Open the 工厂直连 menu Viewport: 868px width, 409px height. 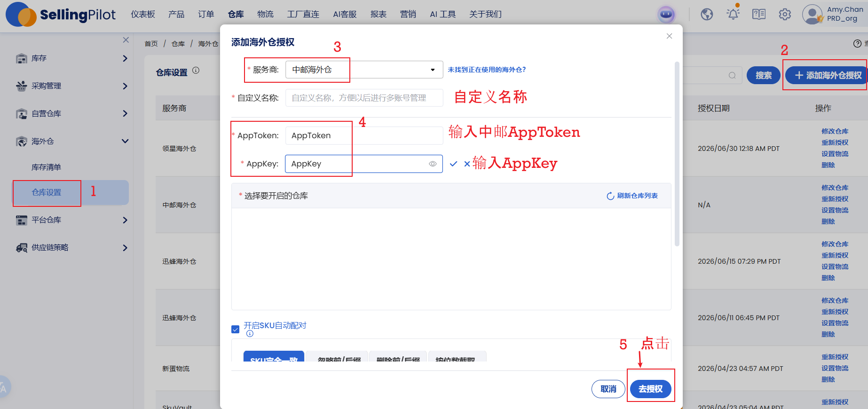[x=303, y=15]
